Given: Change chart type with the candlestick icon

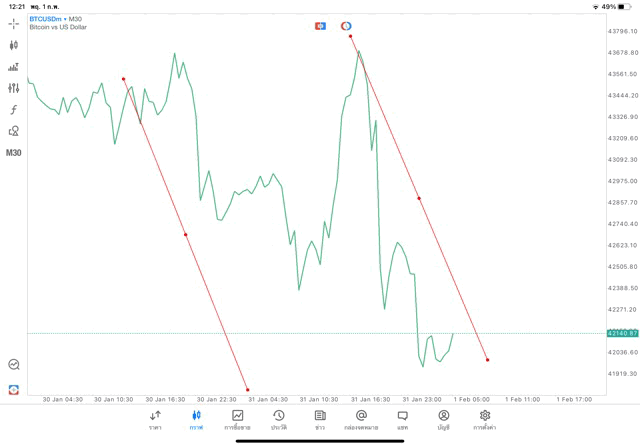Looking at the screenshot, I should coord(14,45).
